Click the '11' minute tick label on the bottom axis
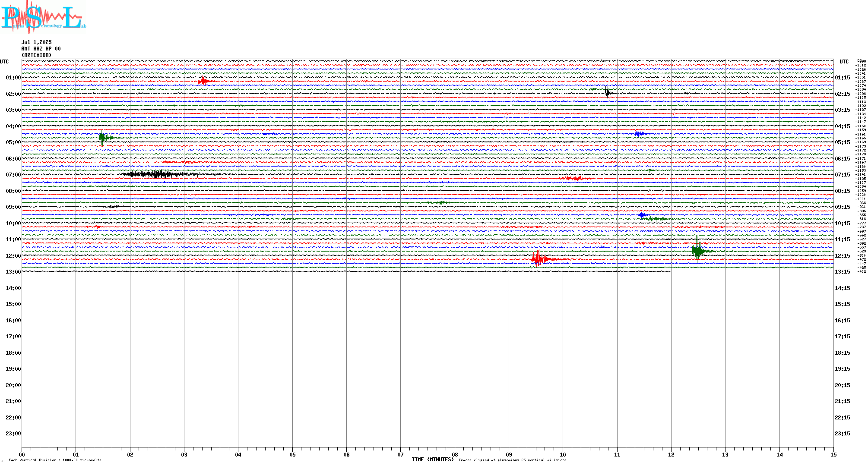This screenshot has width=868, height=466. click(617, 455)
